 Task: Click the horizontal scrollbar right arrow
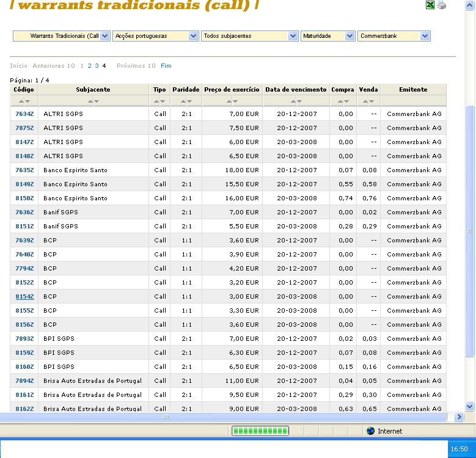coord(460,416)
